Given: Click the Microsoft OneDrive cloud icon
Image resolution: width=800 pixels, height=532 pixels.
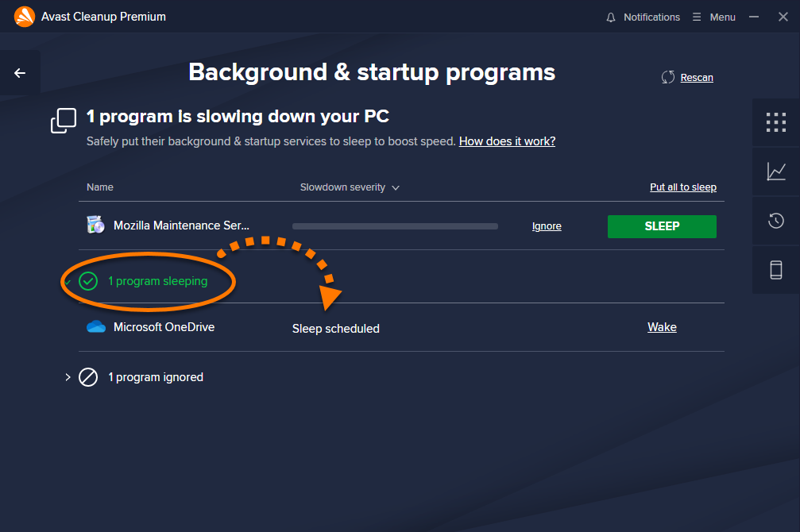Looking at the screenshot, I should (x=96, y=327).
